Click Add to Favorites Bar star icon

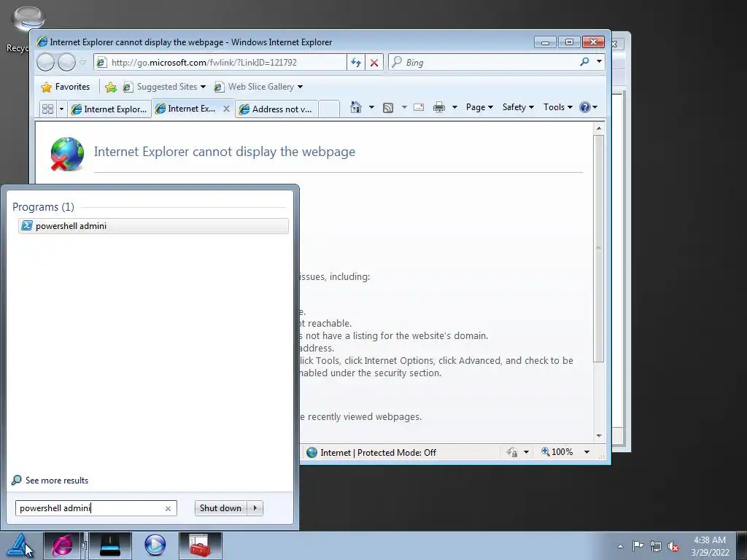point(111,87)
